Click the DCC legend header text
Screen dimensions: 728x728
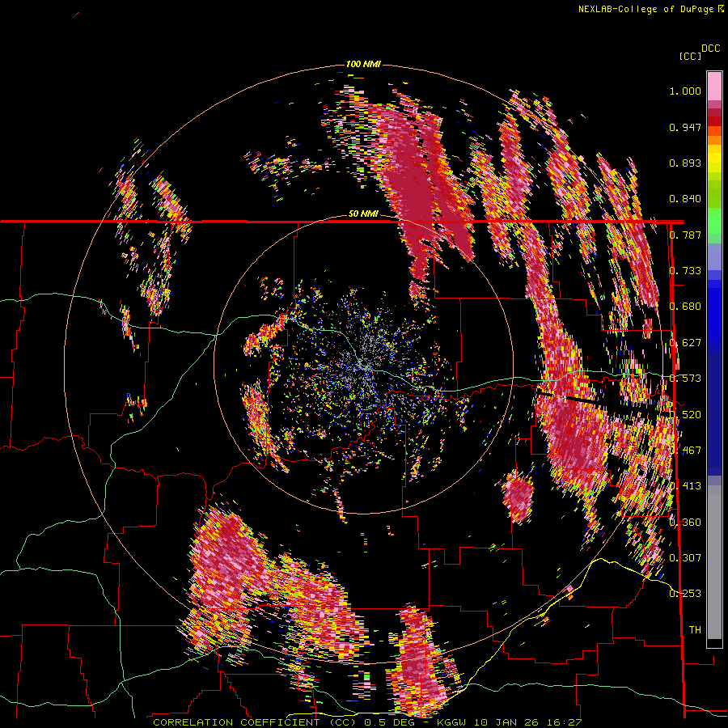[x=710, y=49]
